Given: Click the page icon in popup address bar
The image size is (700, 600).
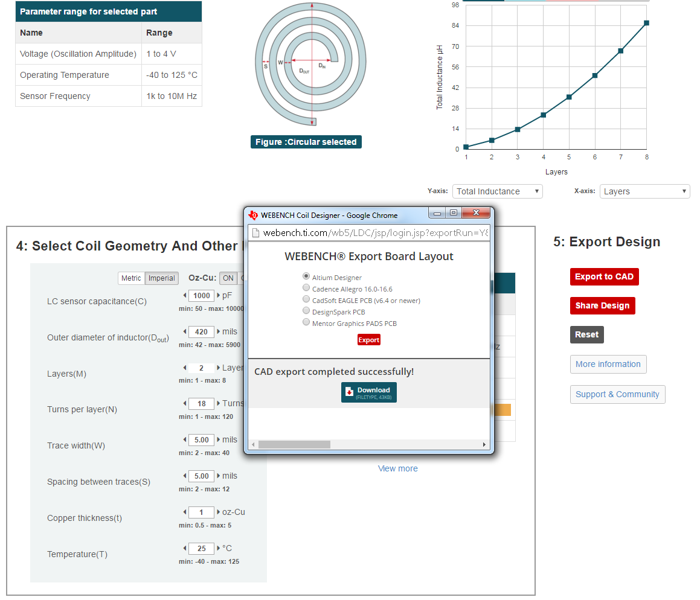Looking at the screenshot, I should (x=256, y=233).
